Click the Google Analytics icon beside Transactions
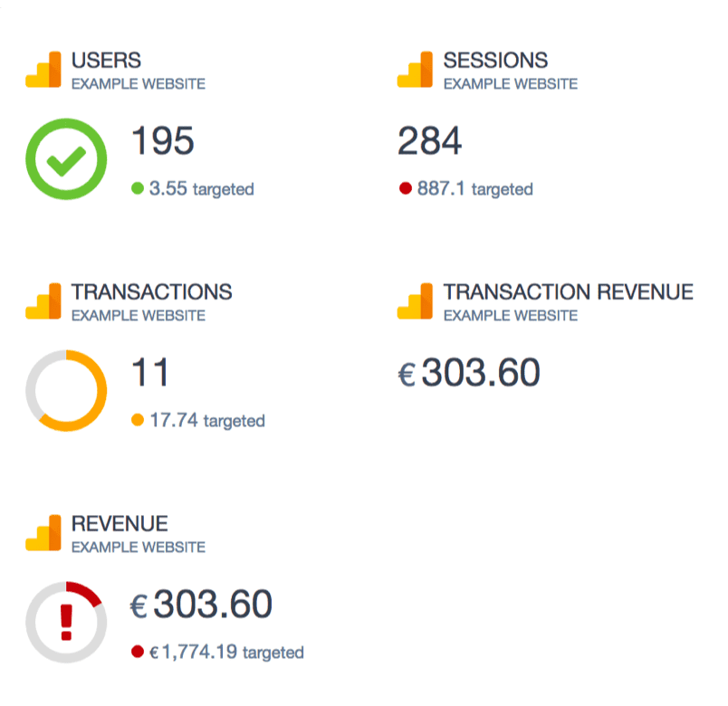This screenshot has width=728, height=706. [x=43, y=301]
